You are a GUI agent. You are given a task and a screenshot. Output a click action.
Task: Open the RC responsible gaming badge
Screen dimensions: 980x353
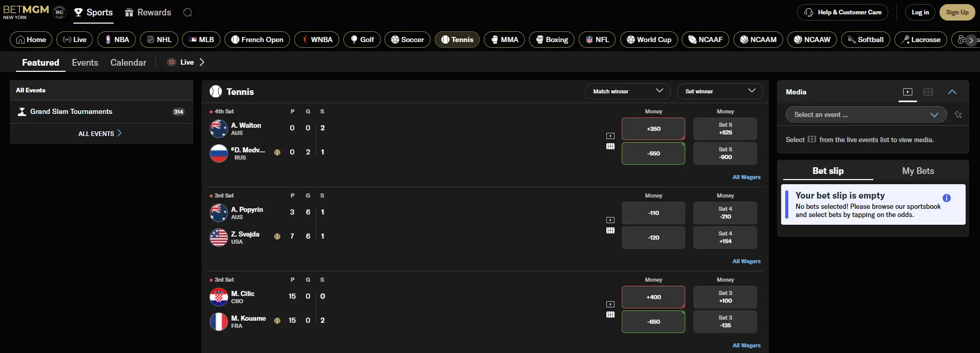click(x=59, y=12)
